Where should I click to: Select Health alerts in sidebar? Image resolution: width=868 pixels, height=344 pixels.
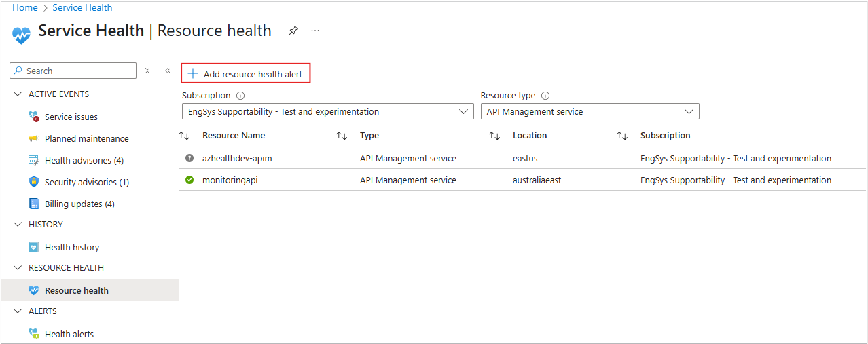pos(69,335)
